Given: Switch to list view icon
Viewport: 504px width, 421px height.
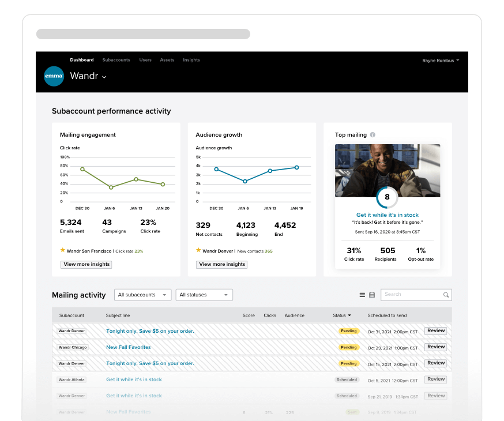Looking at the screenshot, I should coord(362,295).
